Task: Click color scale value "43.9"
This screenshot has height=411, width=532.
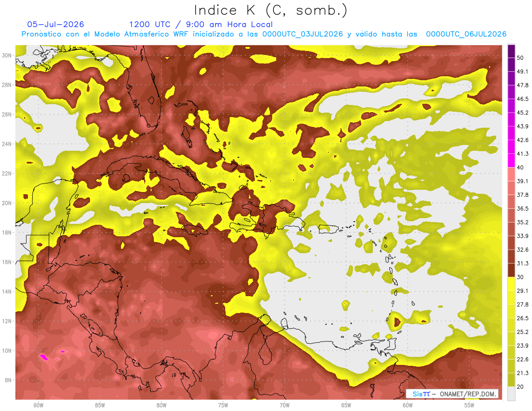Action: pos(523,126)
